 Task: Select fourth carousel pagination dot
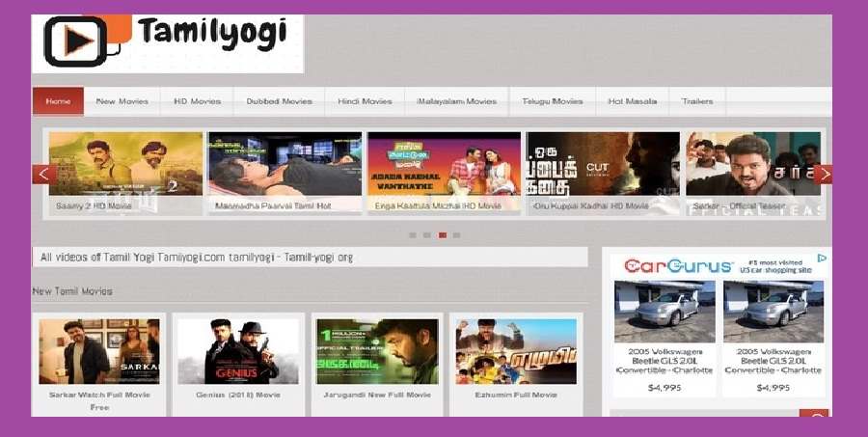coord(457,235)
